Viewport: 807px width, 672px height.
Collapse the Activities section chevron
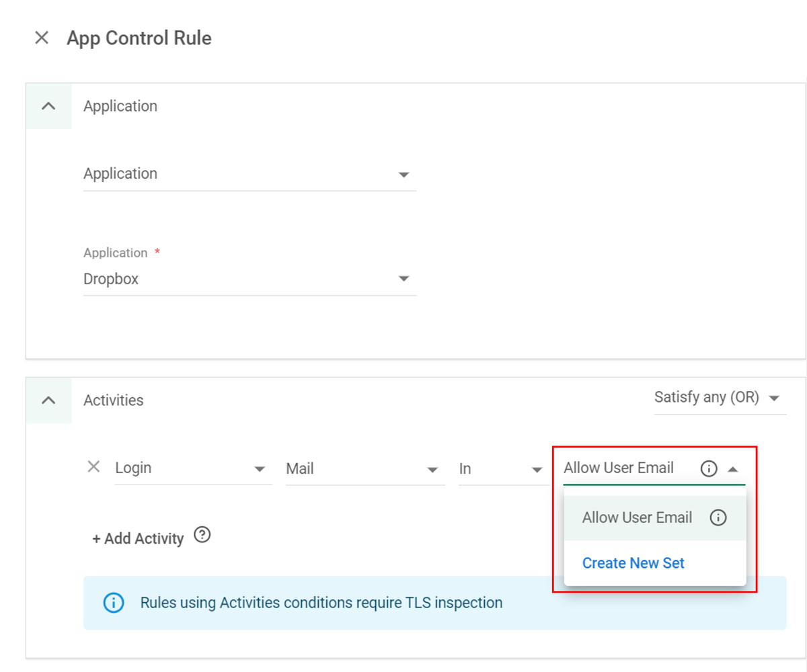point(48,401)
